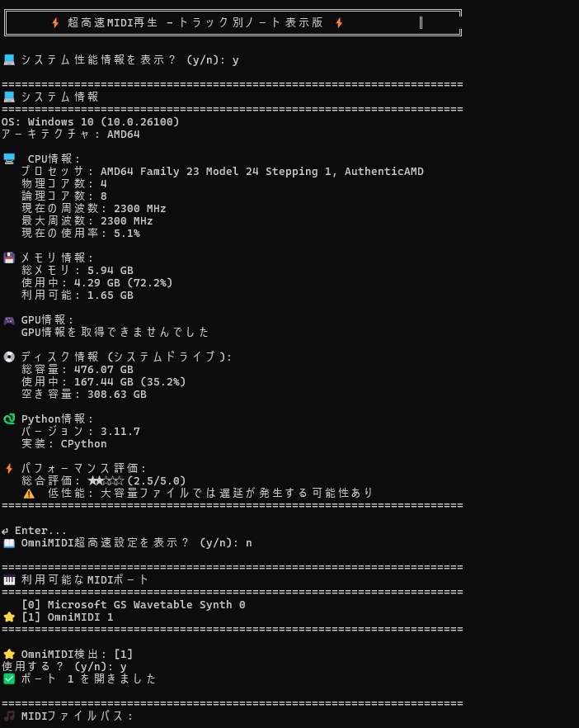Click the laptop icon beside システム情報 heading
The image size is (579, 728).
click(x=9, y=97)
